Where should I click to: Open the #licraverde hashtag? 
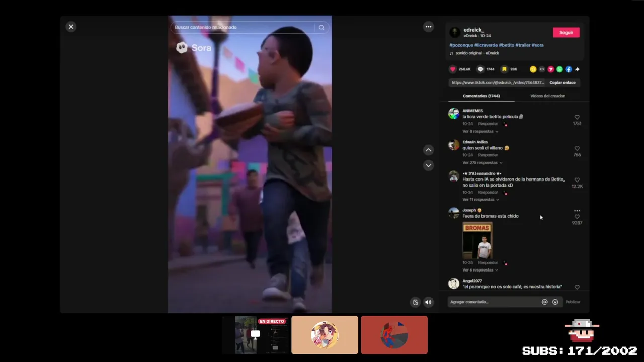pos(486,45)
